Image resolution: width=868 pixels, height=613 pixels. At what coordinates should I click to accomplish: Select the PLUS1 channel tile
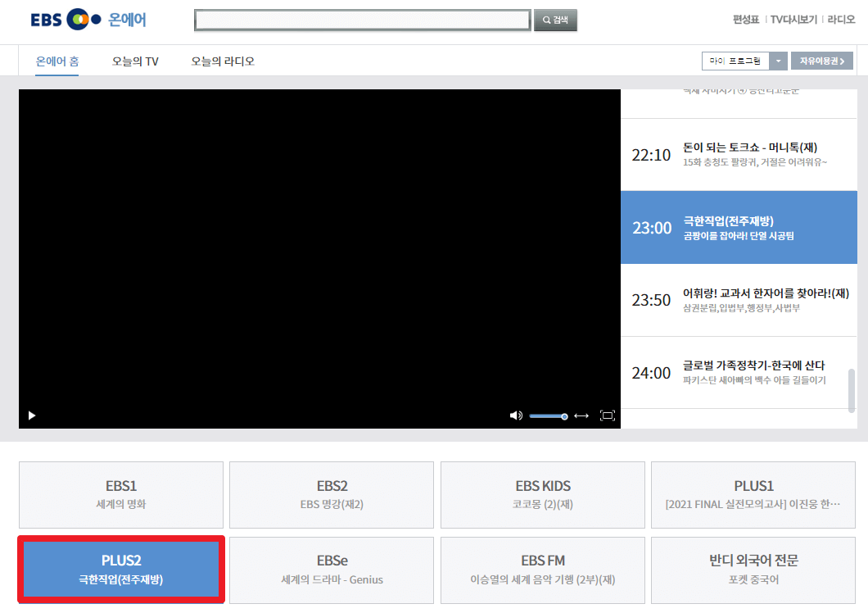(753, 495)
